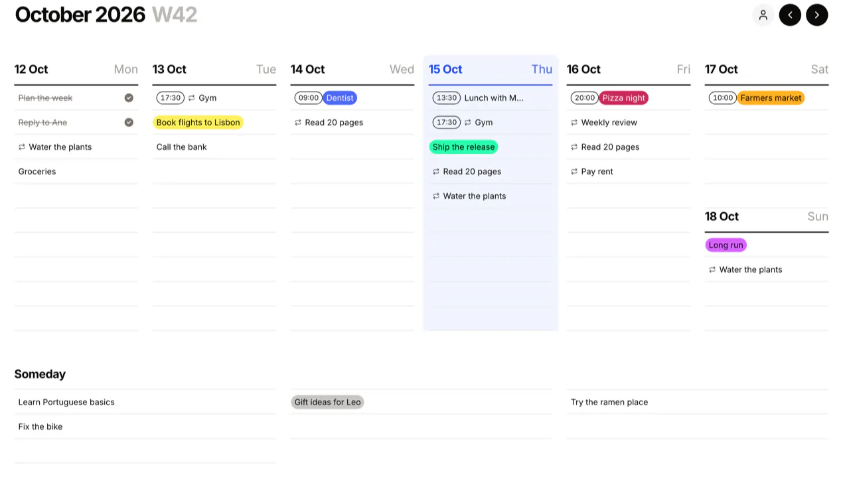The height and width of the screenshot is (504, 843).
Task: Uncheck the completed Plan the week task
Action: pos(129,98)
